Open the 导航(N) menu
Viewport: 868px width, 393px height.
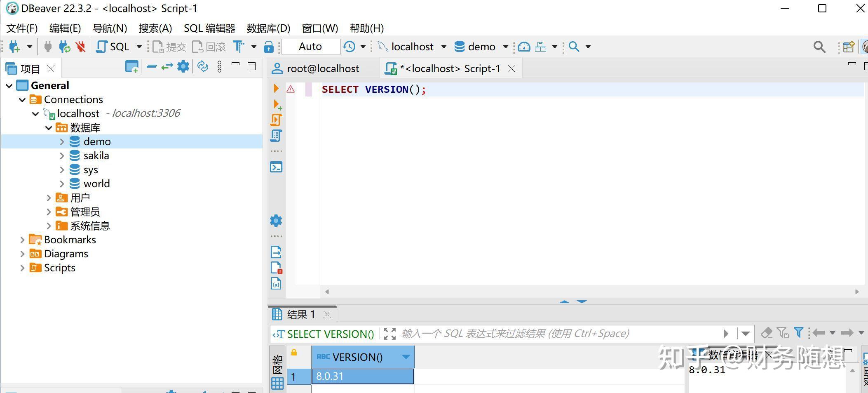pyautogui.click(x=110, y=28)
